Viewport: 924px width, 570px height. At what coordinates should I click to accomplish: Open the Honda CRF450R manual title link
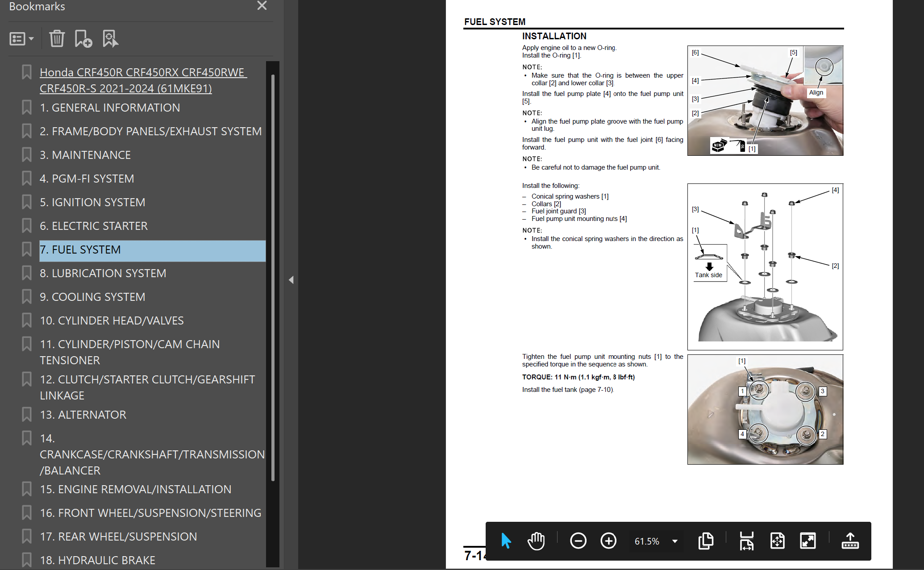143,80
